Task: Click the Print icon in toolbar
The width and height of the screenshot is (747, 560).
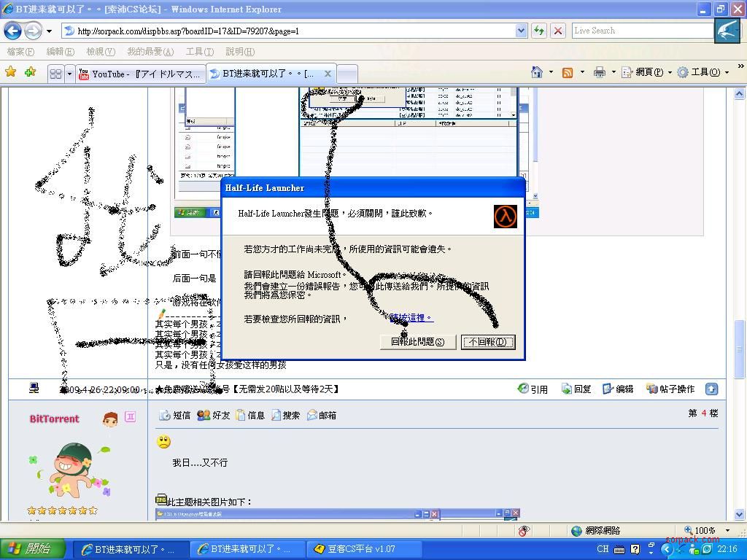Action: [x=600, y=72]
